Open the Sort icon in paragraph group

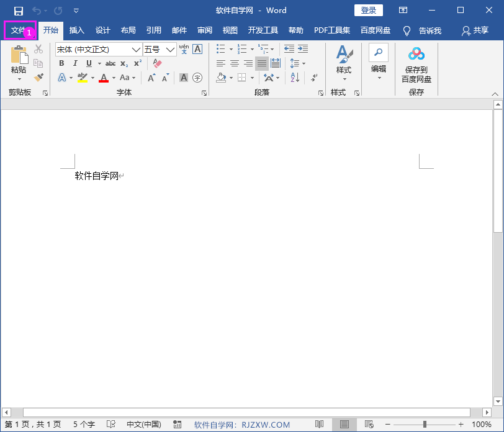click(294, 77)
